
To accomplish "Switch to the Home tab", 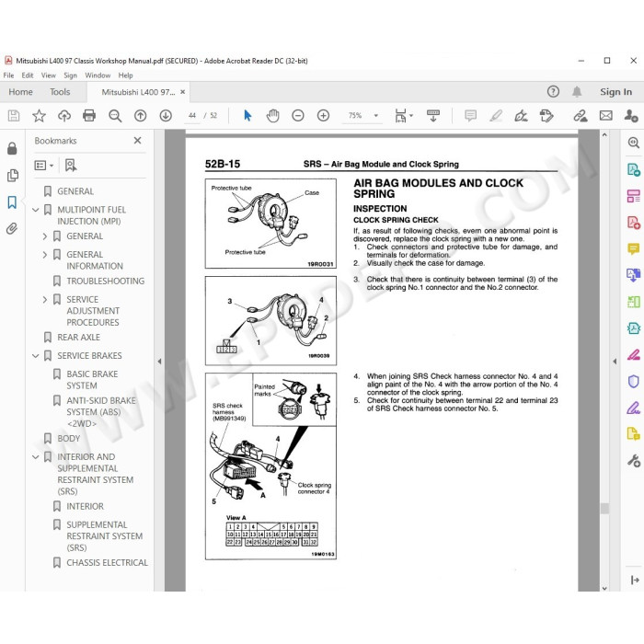I will (20, 92).
